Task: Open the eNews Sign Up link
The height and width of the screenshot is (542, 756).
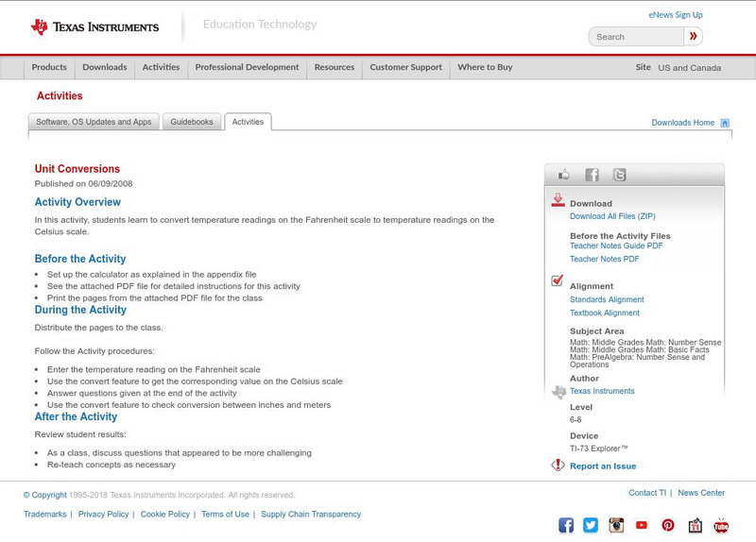Action: 676,15
